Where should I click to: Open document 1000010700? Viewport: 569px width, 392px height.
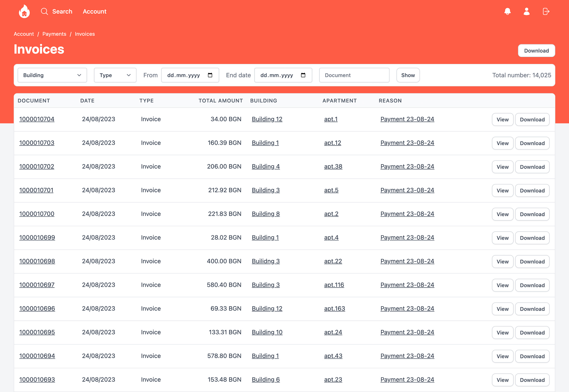click(x=37, y=214)
